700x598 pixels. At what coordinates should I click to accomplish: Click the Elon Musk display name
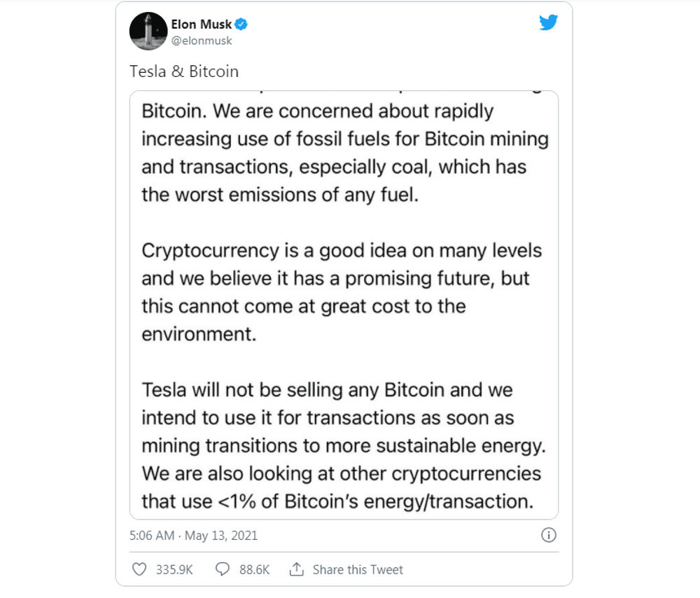pos(201,25)
